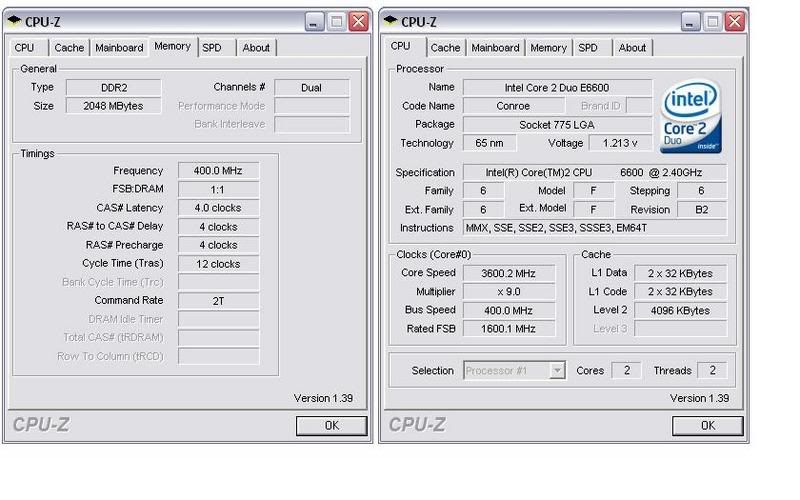
Task: Click the Instructions list field
Action: click(595, 228)
